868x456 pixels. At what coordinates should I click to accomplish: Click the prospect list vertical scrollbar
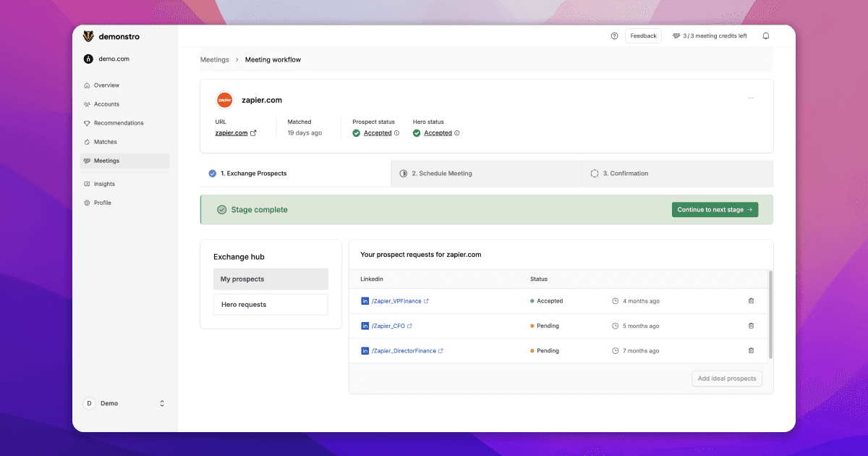point(770,315)
